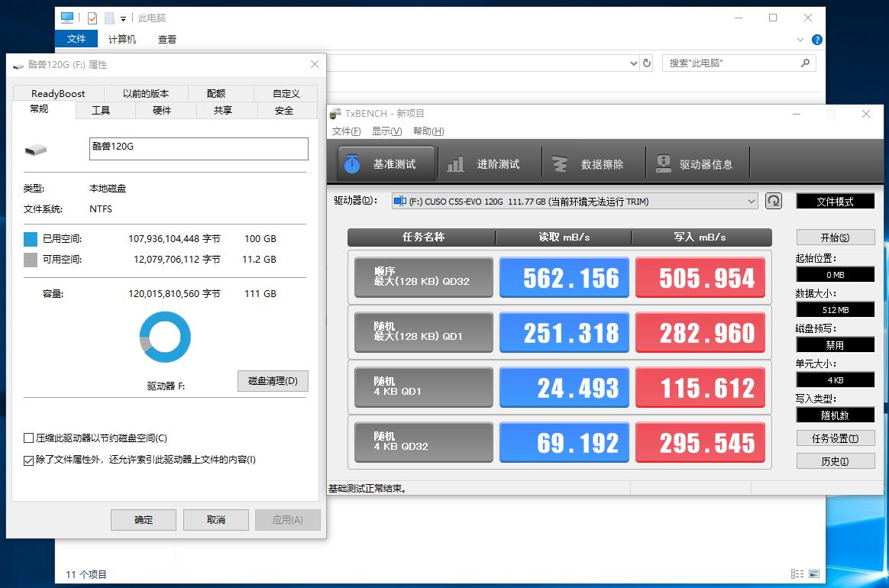This screenshot has width=889, height=588.
Task: Open the Explorer address bar dropdown arrow
Action: [x=632, y=63]
